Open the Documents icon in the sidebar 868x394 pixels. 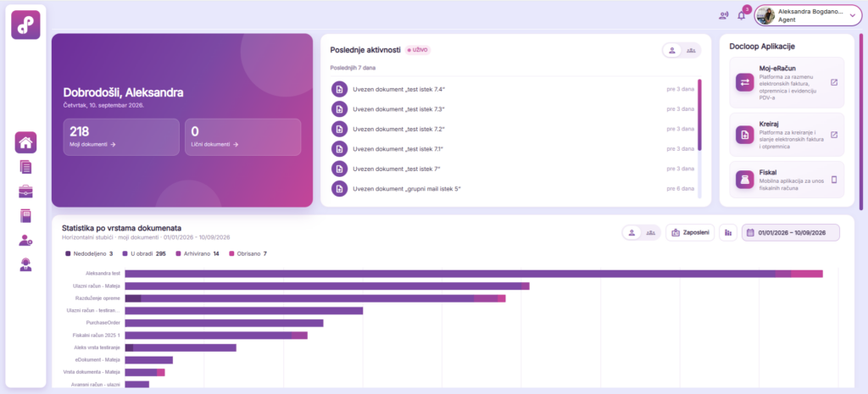(25, 167)
